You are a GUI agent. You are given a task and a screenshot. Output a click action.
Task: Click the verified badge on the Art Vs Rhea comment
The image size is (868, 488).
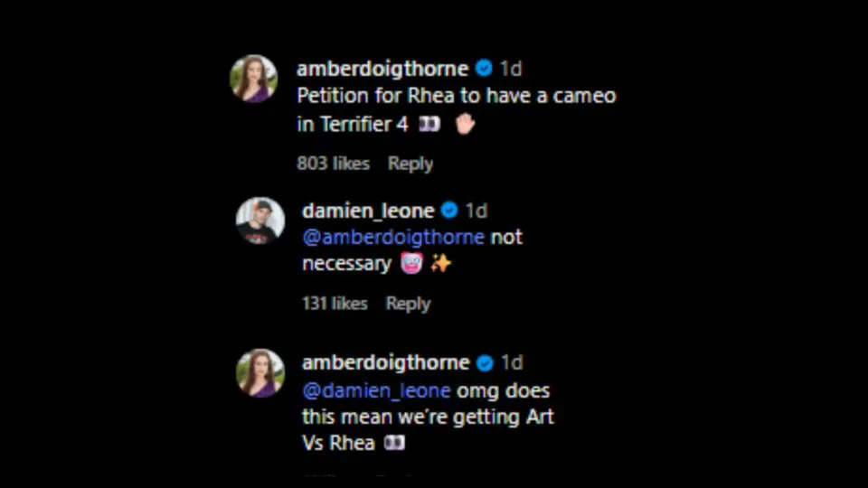point(485,362)
